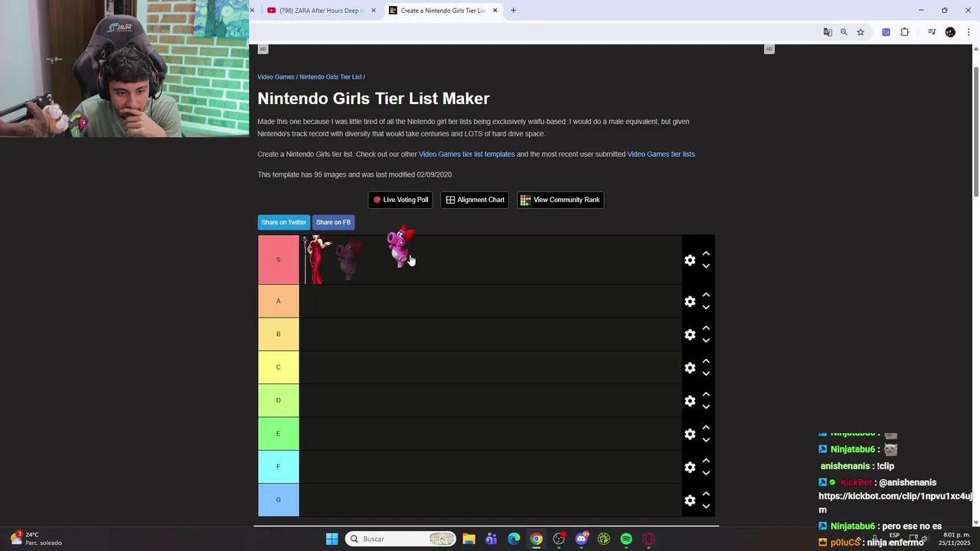This screenshot has width=980, height=551.
Task: Select the pink Birdo image in S tier
Action: (400, 246)
